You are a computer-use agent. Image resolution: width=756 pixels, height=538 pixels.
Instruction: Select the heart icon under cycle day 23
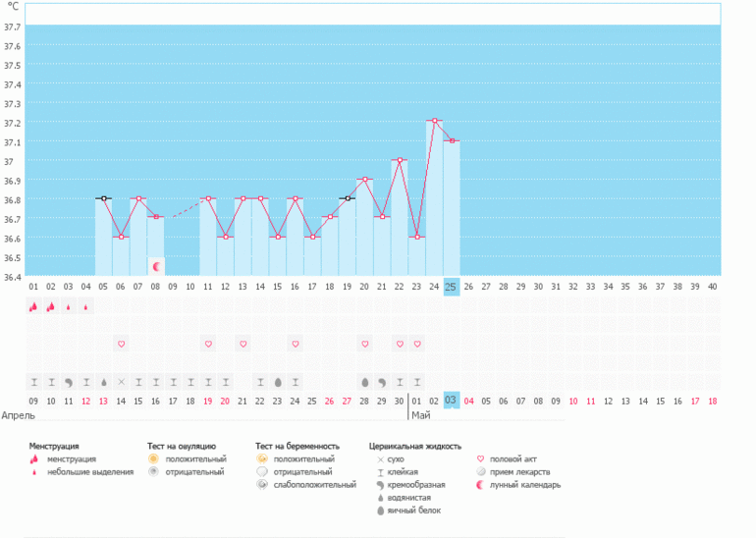pos(417,345)
